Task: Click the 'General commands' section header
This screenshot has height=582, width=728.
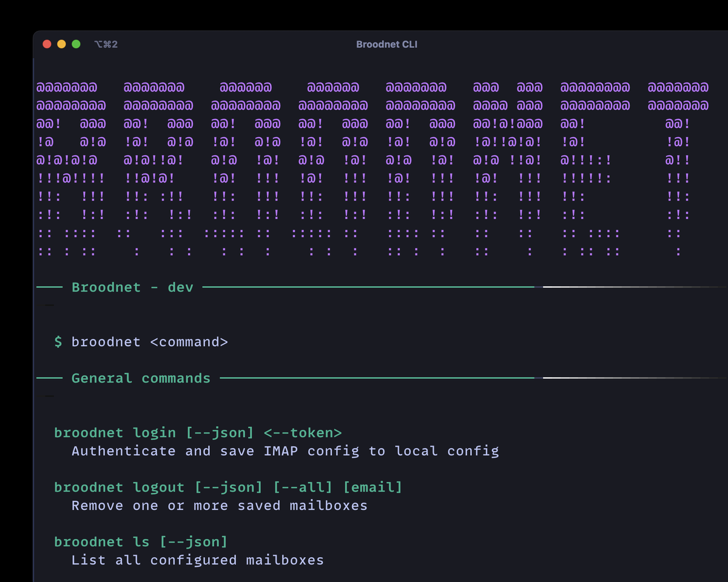Action: tap(141, 378)
